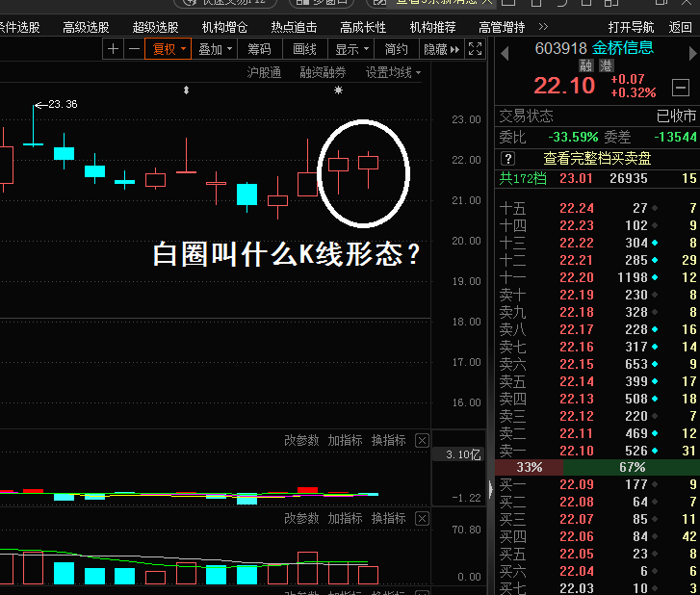Click the stock name 金桥信息
700x595 pixels.
pos(622,48)
